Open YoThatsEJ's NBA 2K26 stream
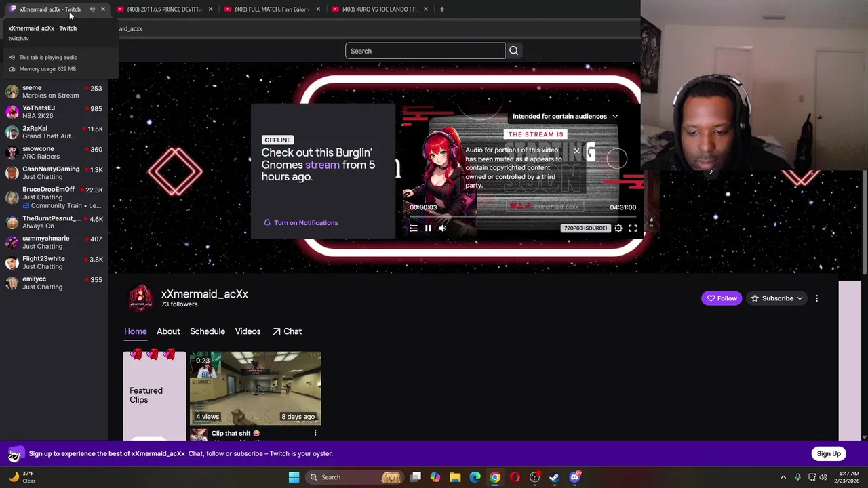 54,112
